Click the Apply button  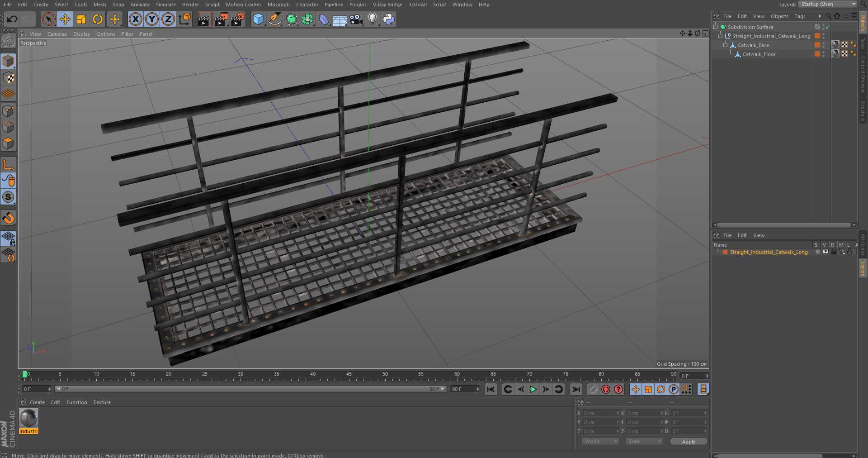(689, 442)
